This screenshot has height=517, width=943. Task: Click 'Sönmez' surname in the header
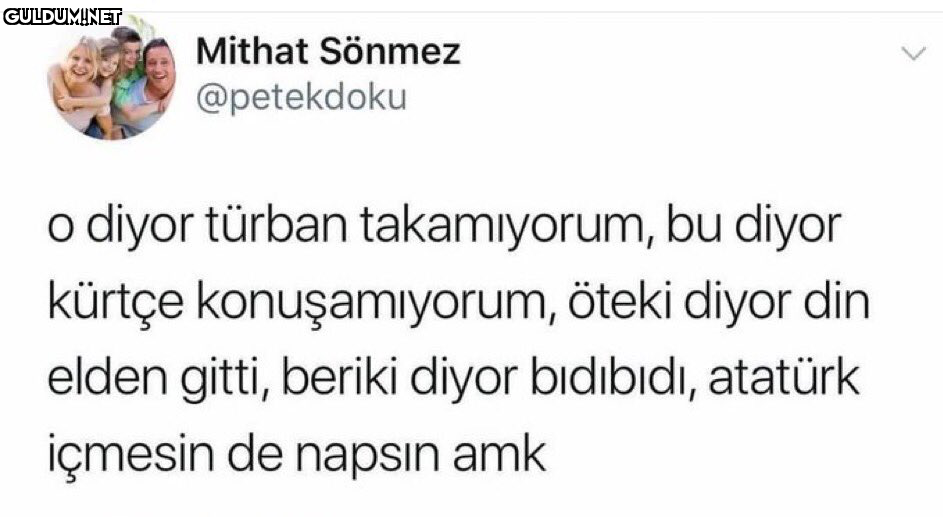(x=390, y=51)
